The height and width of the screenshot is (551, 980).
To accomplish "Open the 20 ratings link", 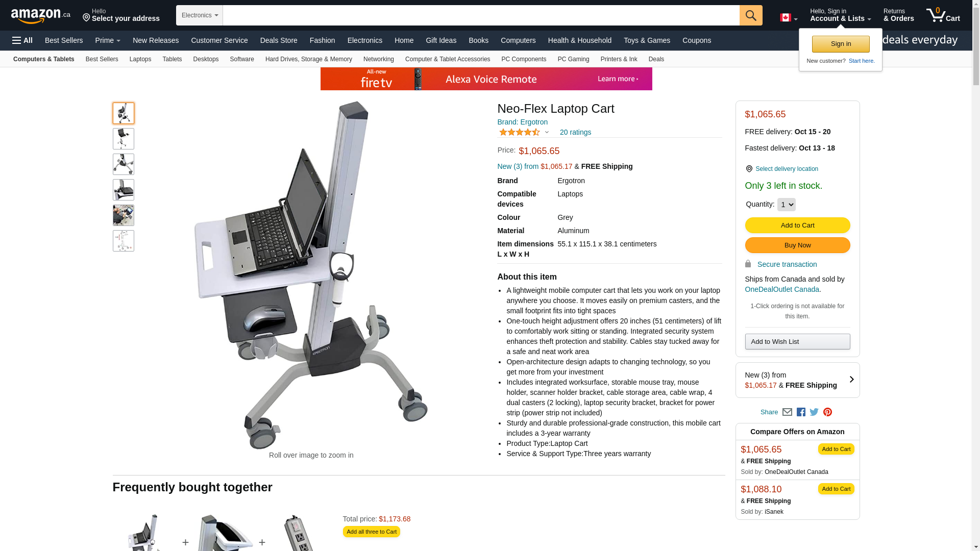I will click(x=575, y=132).
